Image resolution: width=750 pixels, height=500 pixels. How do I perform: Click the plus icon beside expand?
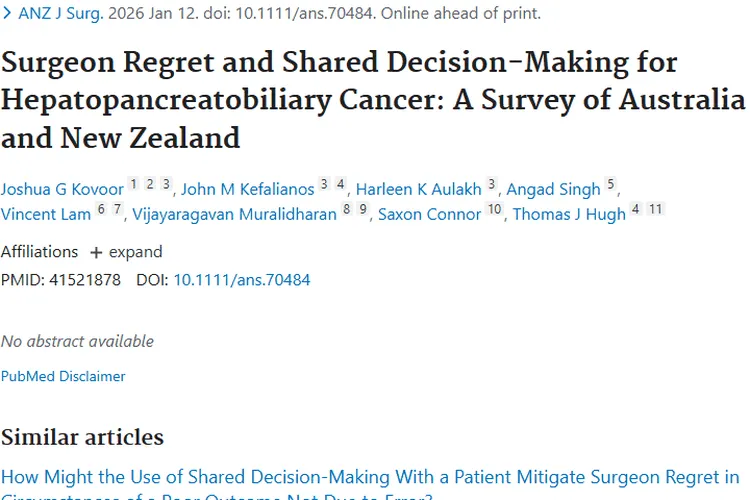[x=96, y=252]
